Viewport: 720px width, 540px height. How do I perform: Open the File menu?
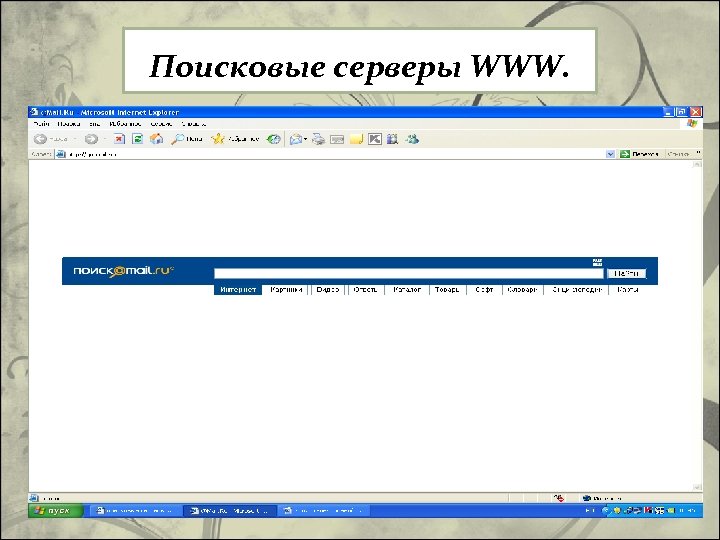tap(41, 124)
